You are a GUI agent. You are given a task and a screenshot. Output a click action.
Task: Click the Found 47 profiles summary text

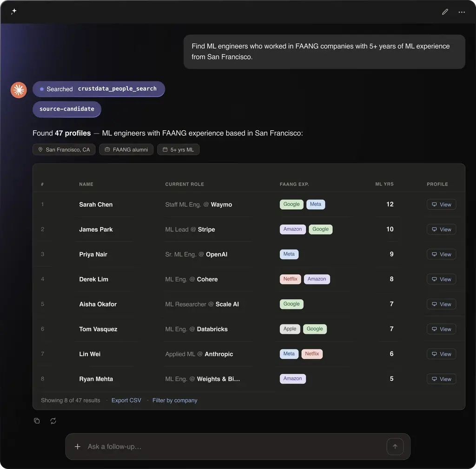coord(167,133)
